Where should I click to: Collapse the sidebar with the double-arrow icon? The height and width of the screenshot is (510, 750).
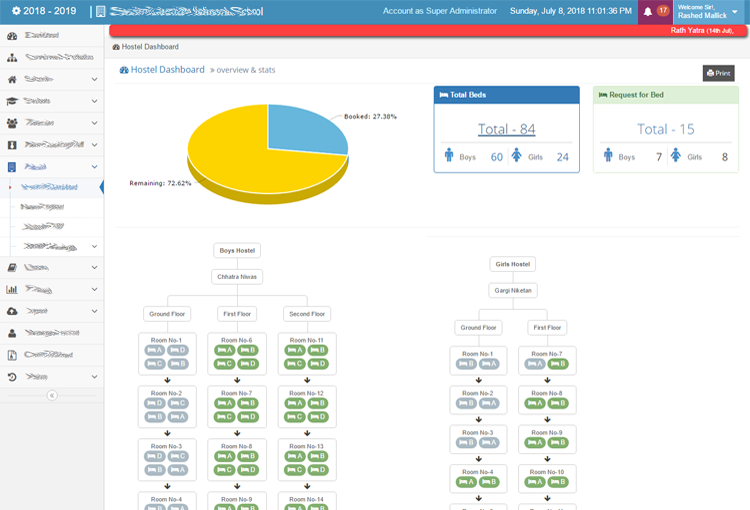tap(52, 395)
